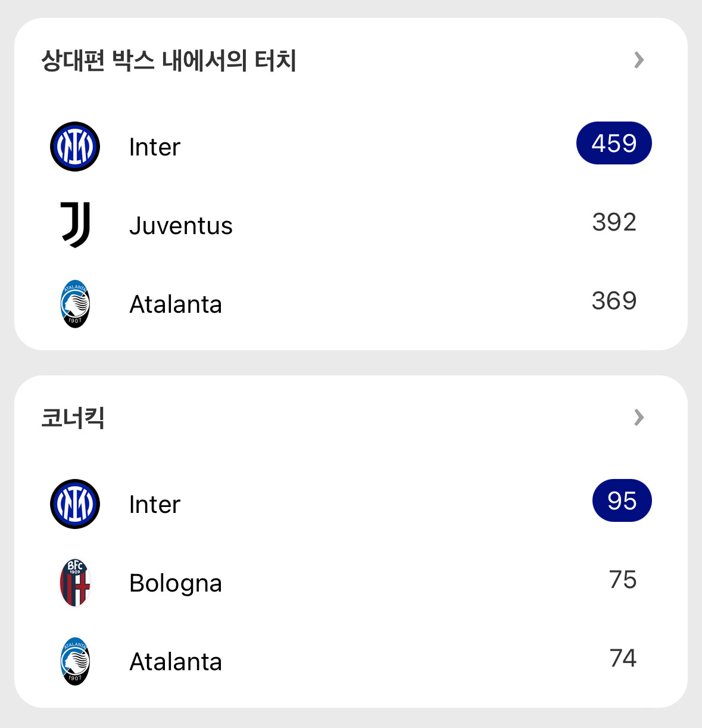Expand the 상대편 박스 내에서의 터치 chevron
702x728 pixels.
639,60
